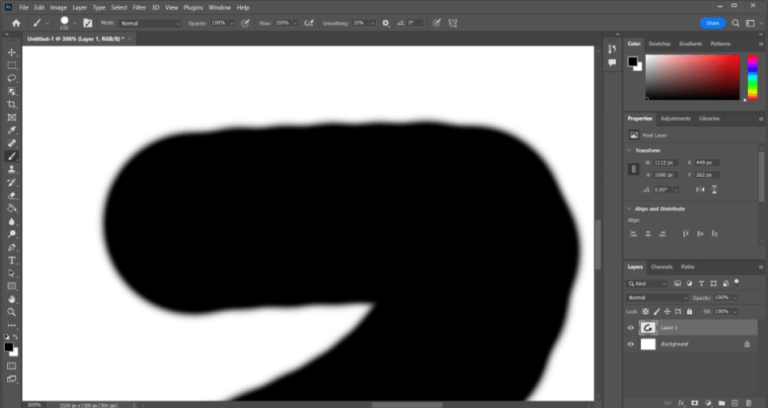The height and width of the screenshot is (408, 768).
Task: Switch to the Swatches tab
Action: (x=660, y=44)
